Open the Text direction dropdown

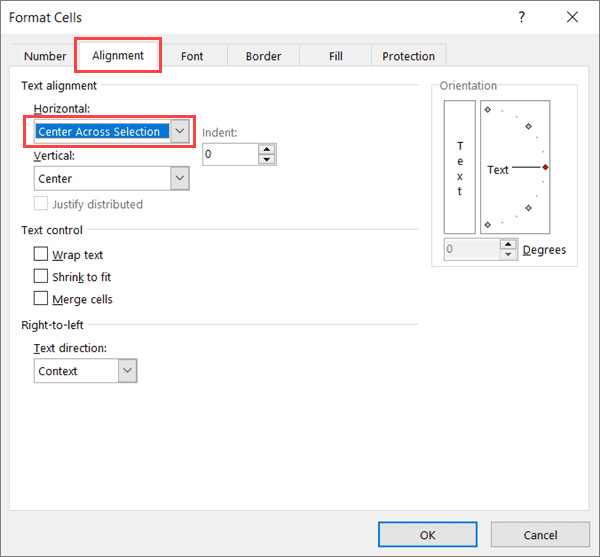click(127, 371)
